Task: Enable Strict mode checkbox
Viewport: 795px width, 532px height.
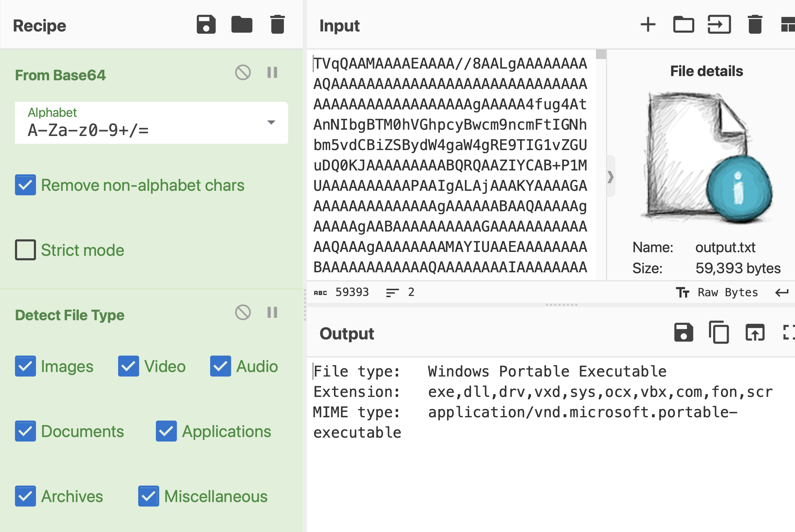Action: click(x=25, y=250)
